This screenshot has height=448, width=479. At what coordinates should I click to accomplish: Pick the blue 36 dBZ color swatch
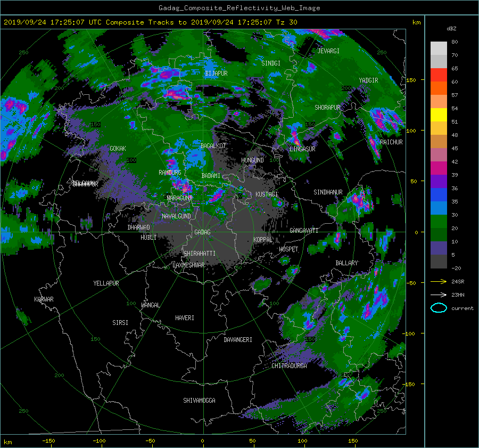439,194
